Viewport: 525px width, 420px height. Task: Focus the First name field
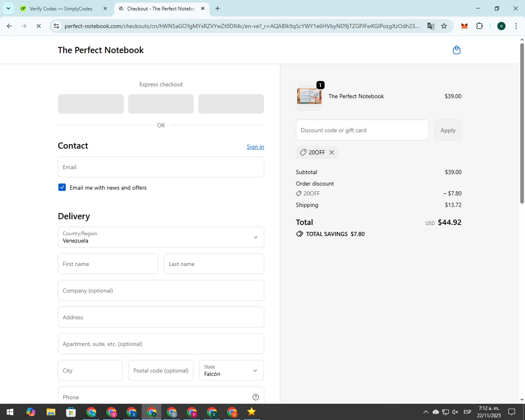[108, 264]
